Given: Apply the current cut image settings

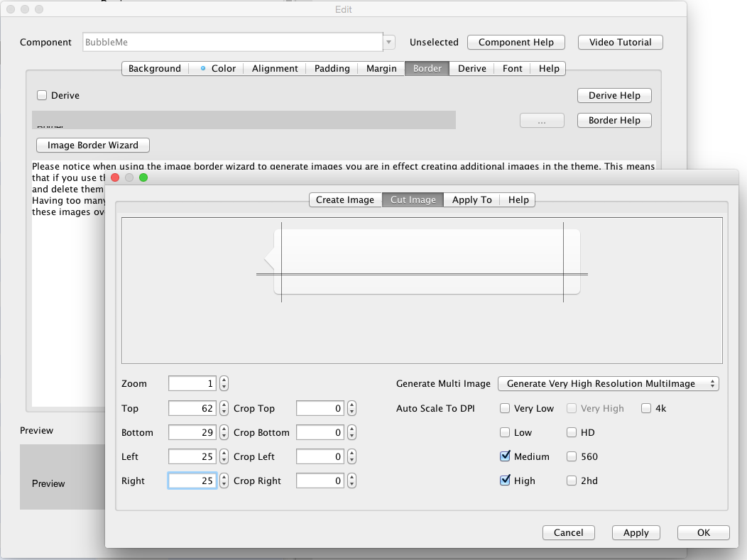Looking at the screenshot, I should (636, 532).
